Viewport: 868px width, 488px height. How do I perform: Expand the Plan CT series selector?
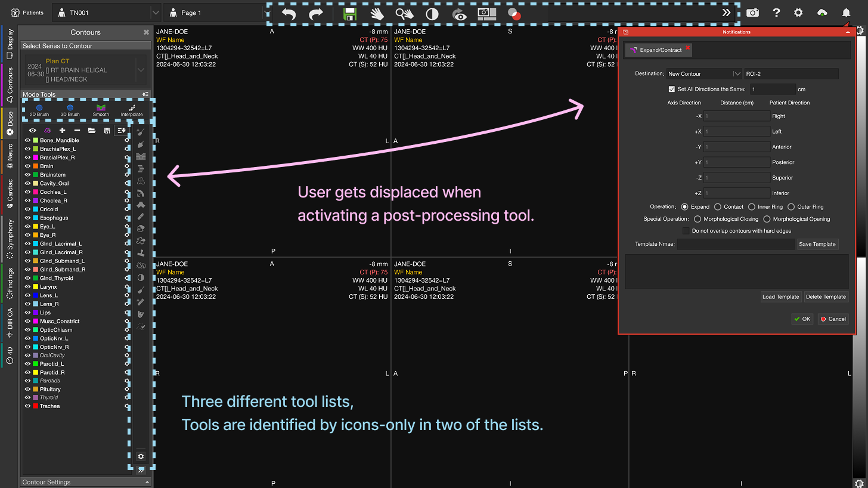[141, 70]
